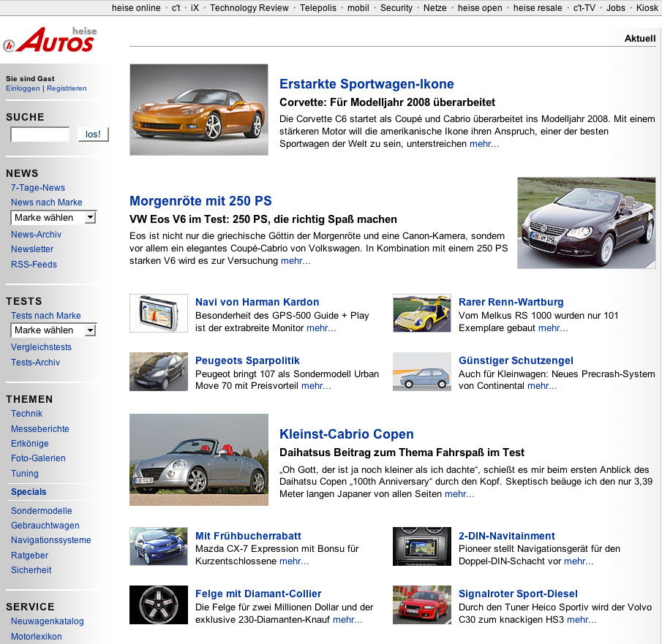
Task: Open Sondermodelle in the sidebar
Action: (42, 511)
